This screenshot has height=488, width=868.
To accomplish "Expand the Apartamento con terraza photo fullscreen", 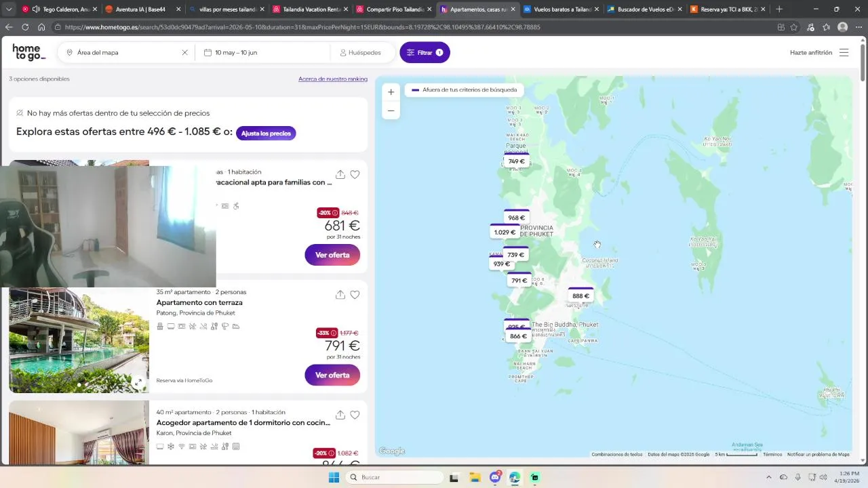I will point(138,383).
